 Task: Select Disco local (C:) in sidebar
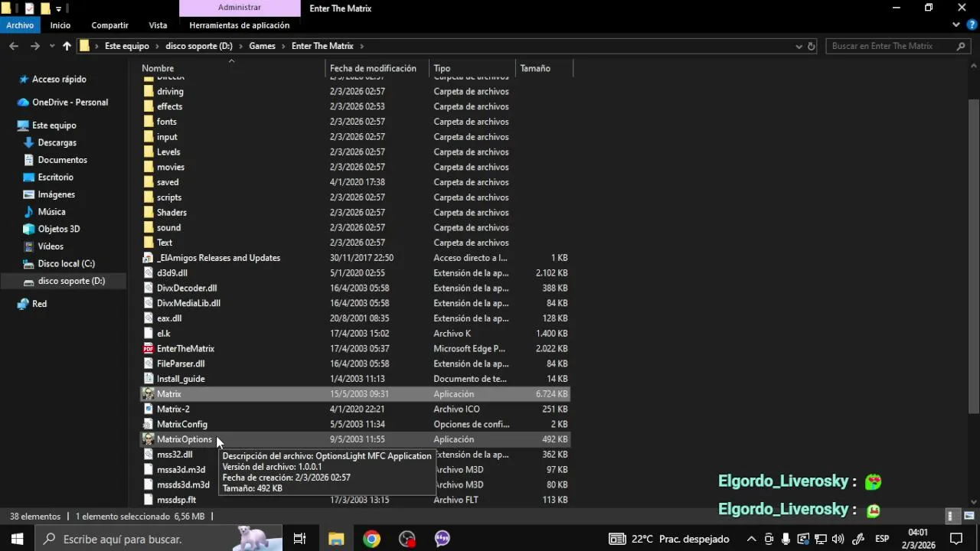click(66, 264)
